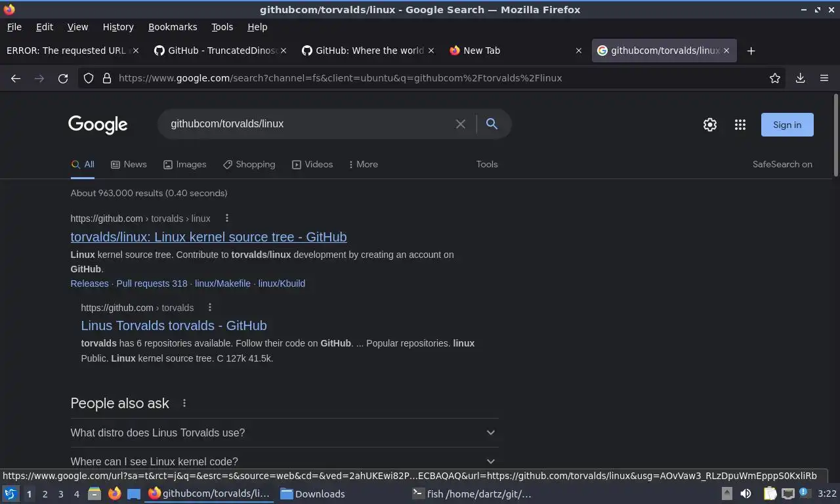840x504 pixels.
Task: Show site security info via the padlock icon
Action: (107, 78)
